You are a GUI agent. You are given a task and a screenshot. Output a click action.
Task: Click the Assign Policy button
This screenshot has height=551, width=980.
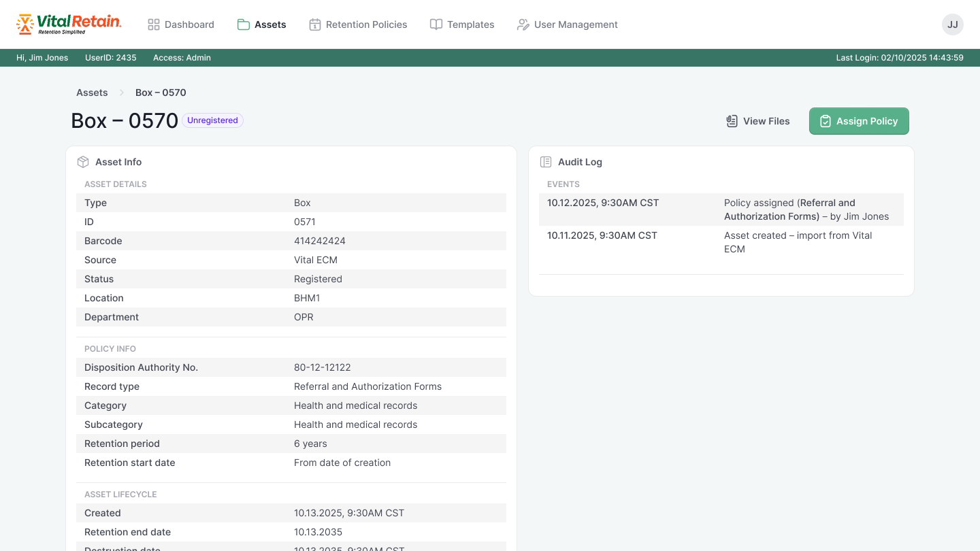[859, 121]
